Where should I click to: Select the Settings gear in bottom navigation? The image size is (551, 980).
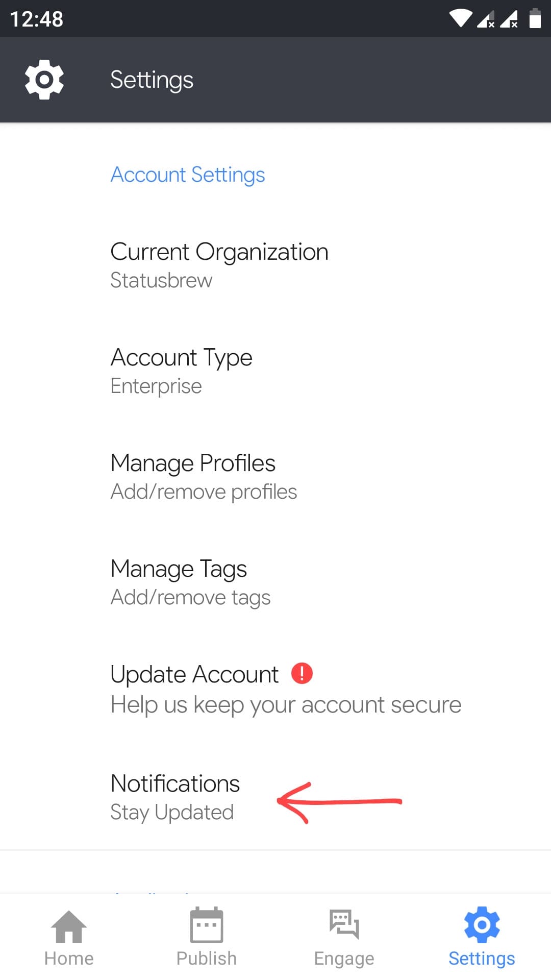click(x=482, y=924)
